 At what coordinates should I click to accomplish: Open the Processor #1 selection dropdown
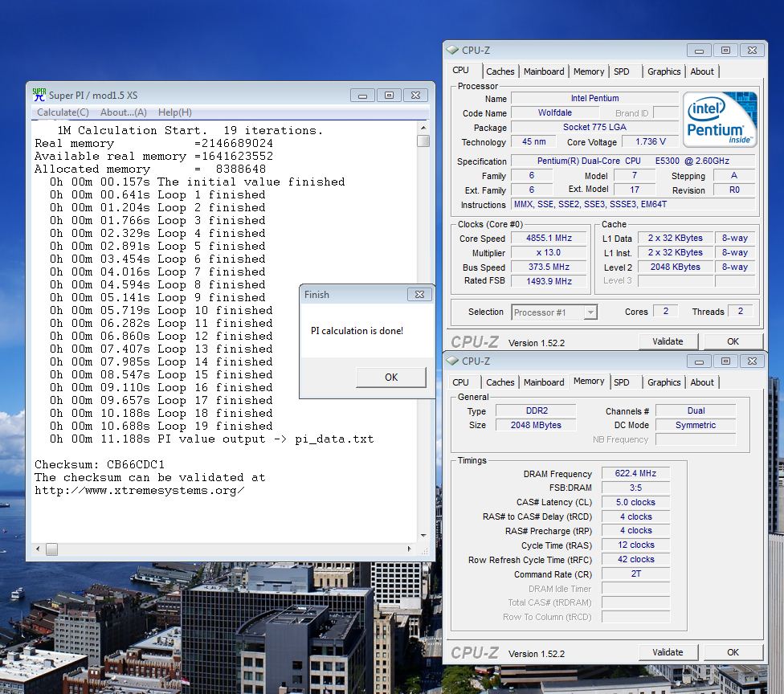click(590, 312)
